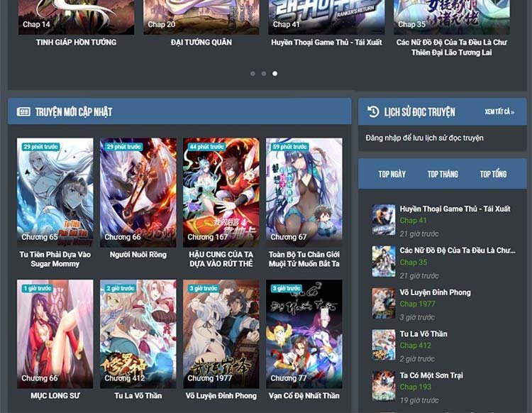Select the second carousel pagination dot
The height and width of the screenshot is (413, 532).
(264, 73)
